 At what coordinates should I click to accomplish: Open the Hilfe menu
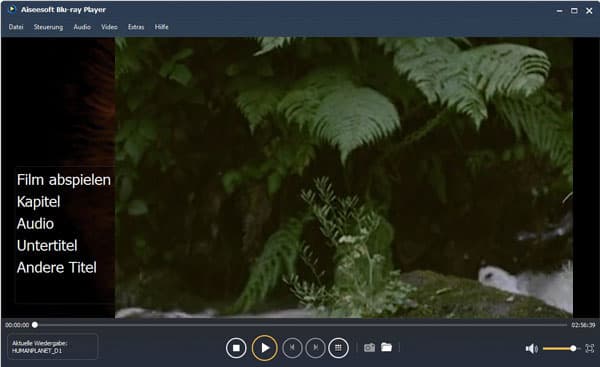pyautogui.click(x=161, y=27)
